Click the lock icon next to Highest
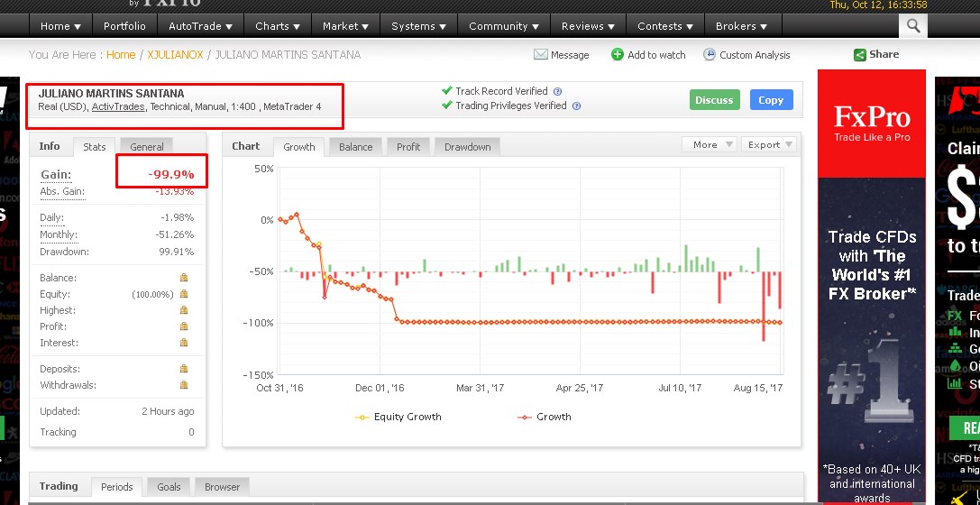The width and height of the screenshot is (980, 505). (x=184, y=310)
